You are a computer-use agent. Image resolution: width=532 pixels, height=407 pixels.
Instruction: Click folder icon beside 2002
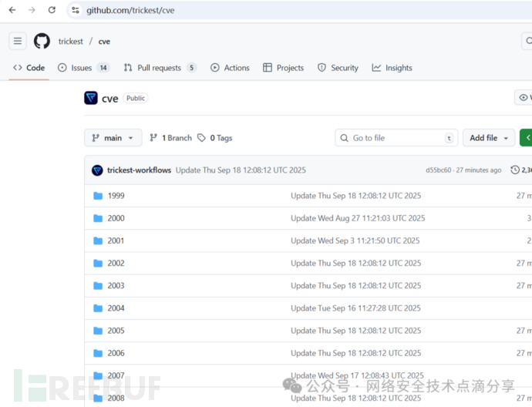pyautogui.click(x=98, y=263)
